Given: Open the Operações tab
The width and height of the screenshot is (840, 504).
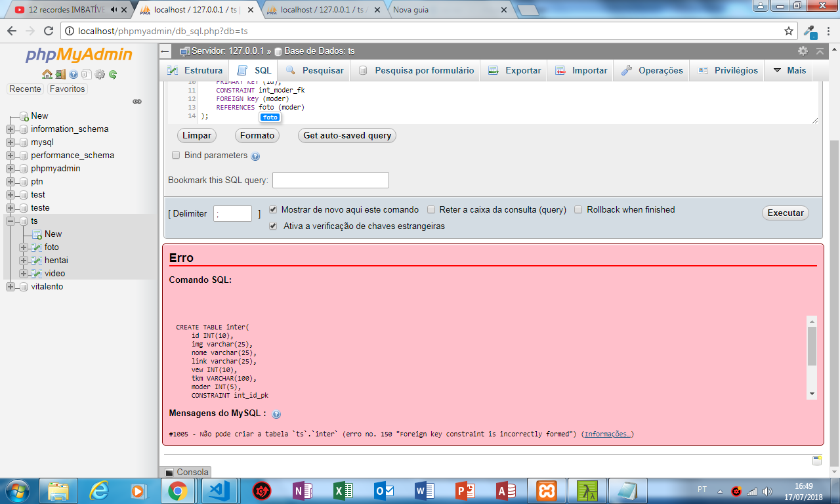Looking at the screenshot, I should coord(652,70).
